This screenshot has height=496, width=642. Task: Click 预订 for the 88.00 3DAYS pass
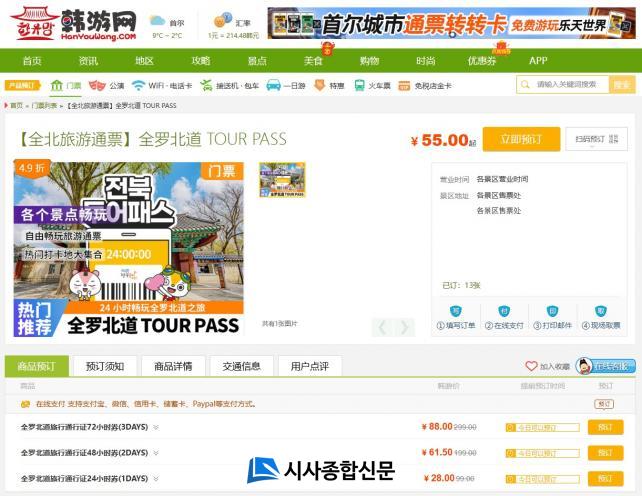pyautogui.click(x=604, y=427)
